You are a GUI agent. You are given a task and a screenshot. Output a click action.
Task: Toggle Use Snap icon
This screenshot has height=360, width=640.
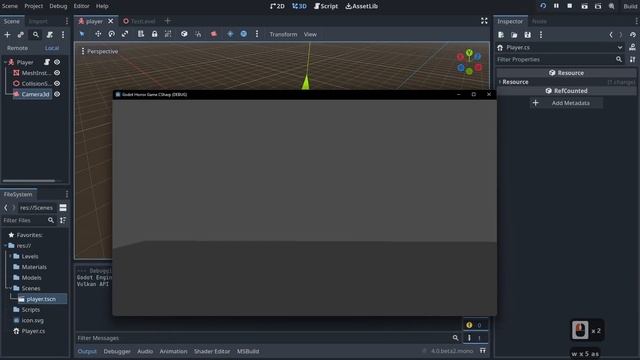pos(198,34)
